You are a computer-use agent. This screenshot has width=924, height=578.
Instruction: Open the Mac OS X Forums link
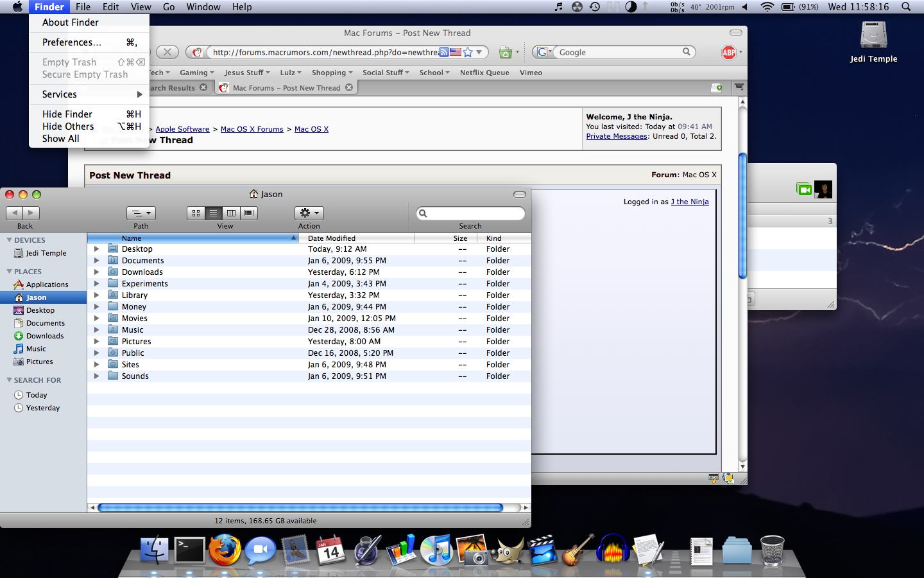252,129
